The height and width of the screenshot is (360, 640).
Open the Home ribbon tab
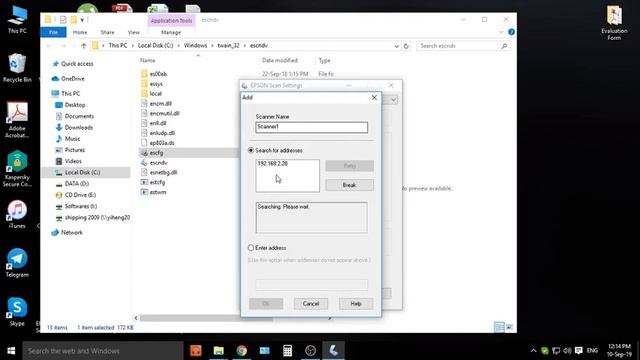(x=80, y=32)
